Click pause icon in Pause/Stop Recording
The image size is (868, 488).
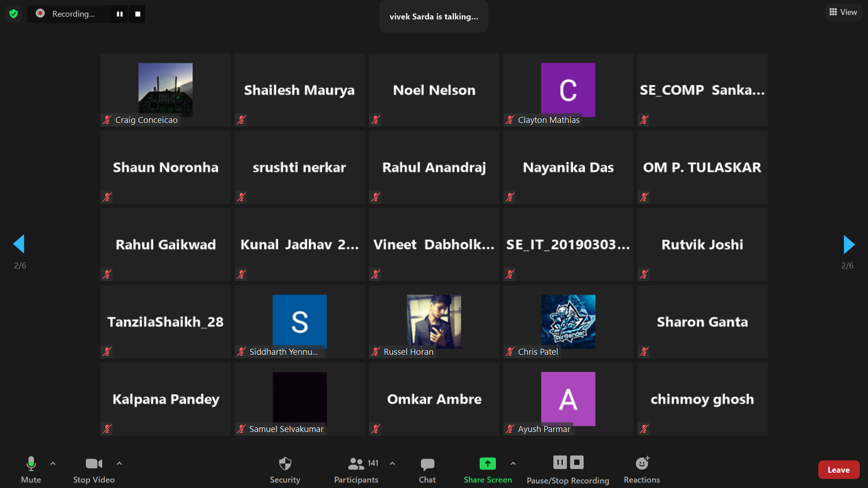click(x=560, y=462)
